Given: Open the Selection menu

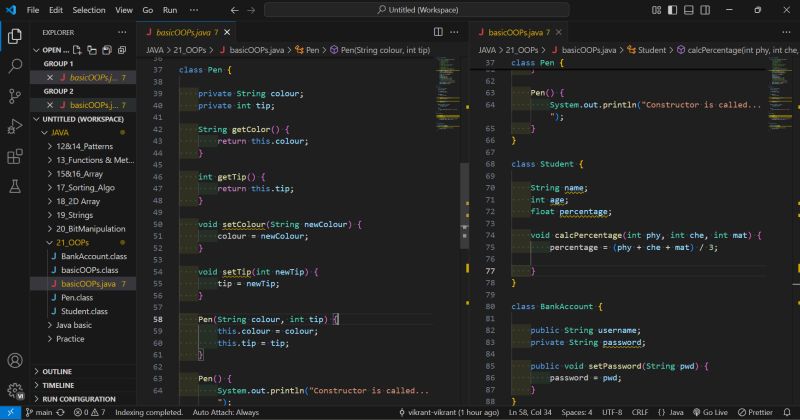Looking at the screenshot, I should click(x=89, y=10).
